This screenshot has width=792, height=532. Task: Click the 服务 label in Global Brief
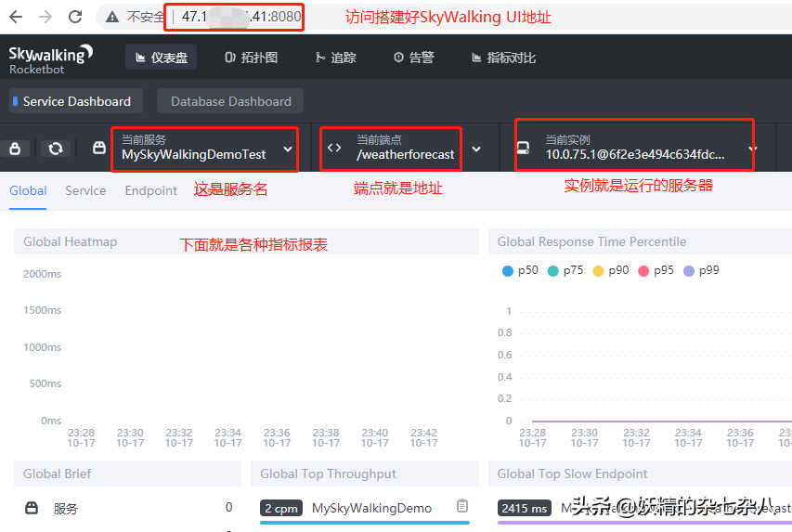point(66,508)
